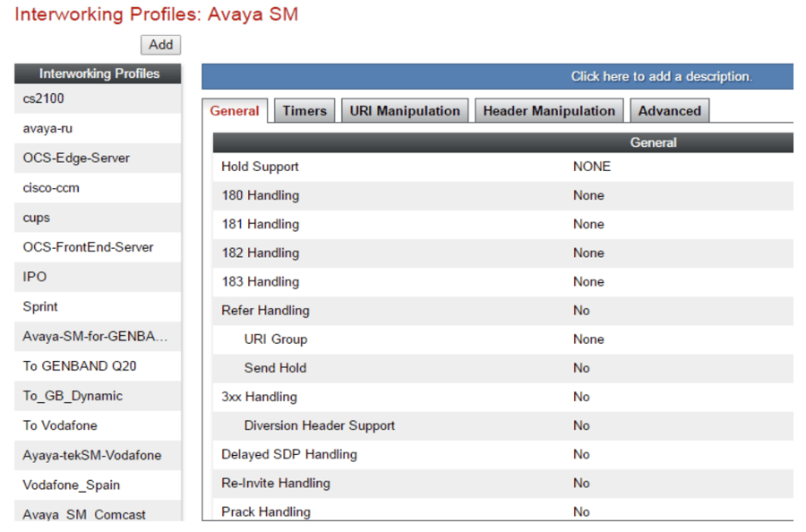Click the Hold Support label
Image resolution: width=806 pixels, height=532 pixels.
click(x=260, y=167)
